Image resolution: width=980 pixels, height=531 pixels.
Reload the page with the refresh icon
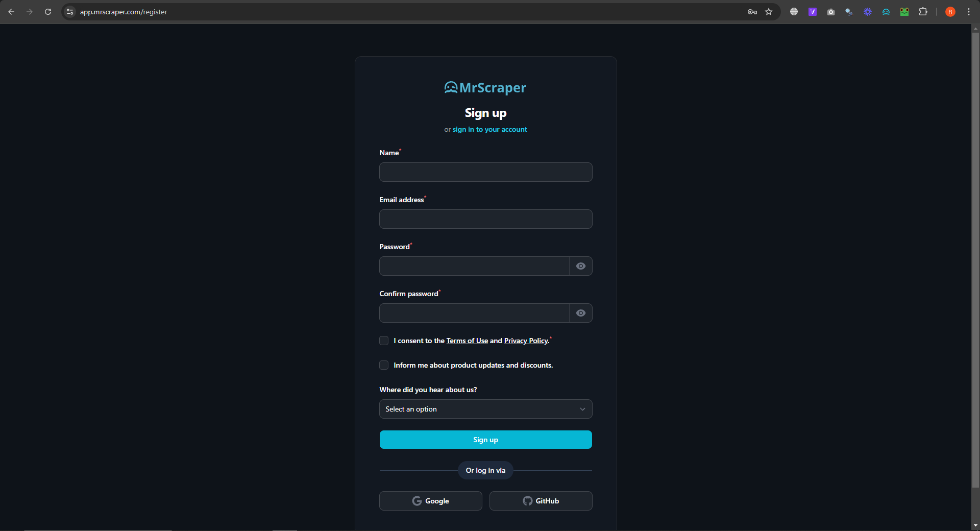coord(48,12)
